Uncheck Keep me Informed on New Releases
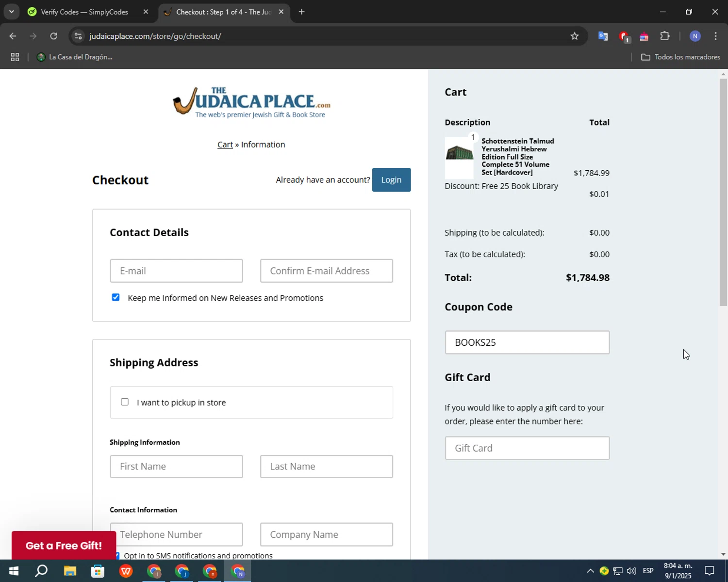 116,297
